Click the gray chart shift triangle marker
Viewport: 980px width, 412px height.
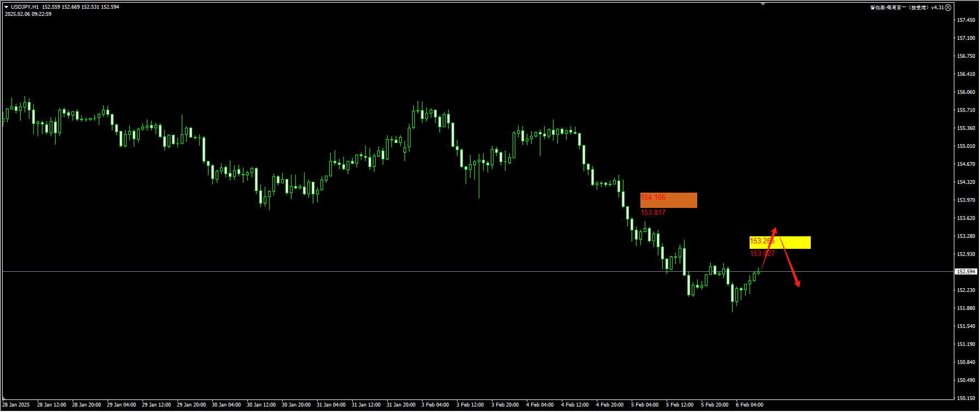763,4
